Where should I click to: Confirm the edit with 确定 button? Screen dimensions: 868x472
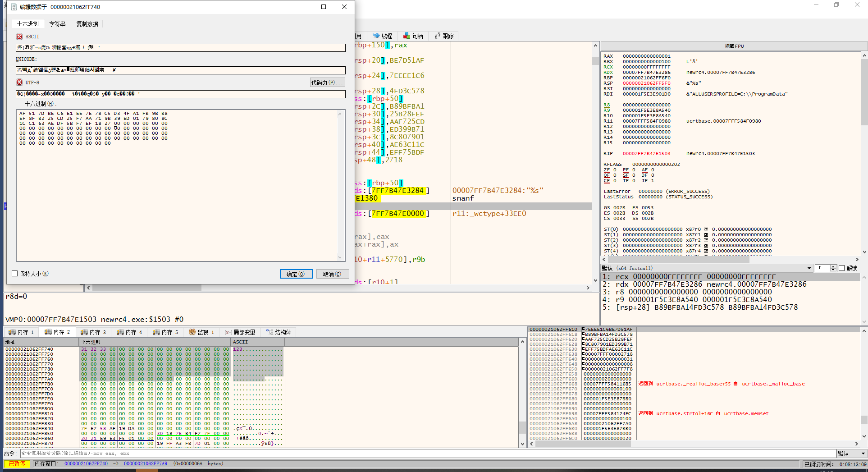(x=296, y=274)
